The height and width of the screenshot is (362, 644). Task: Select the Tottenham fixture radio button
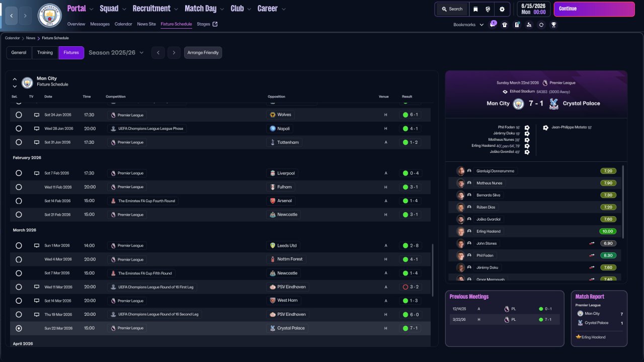pos(19,142)
